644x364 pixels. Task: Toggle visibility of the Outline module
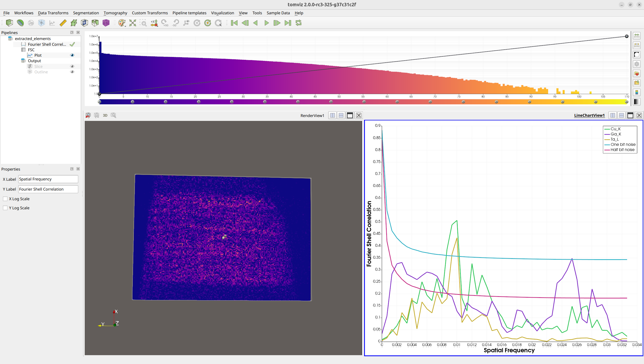72,72
